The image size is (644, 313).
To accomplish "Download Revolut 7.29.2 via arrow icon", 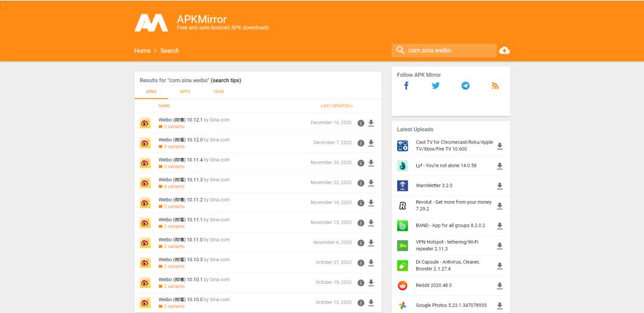I will (500, 206).
